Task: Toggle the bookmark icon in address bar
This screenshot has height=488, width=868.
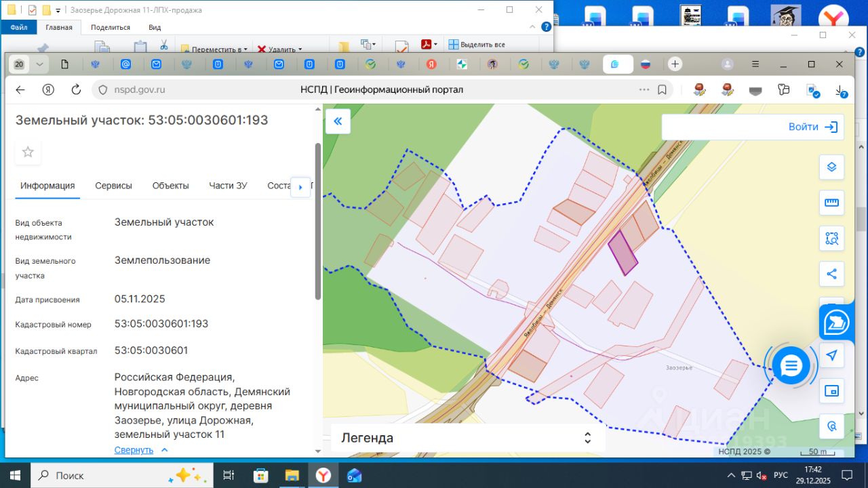Action: (x=662, y=89)
